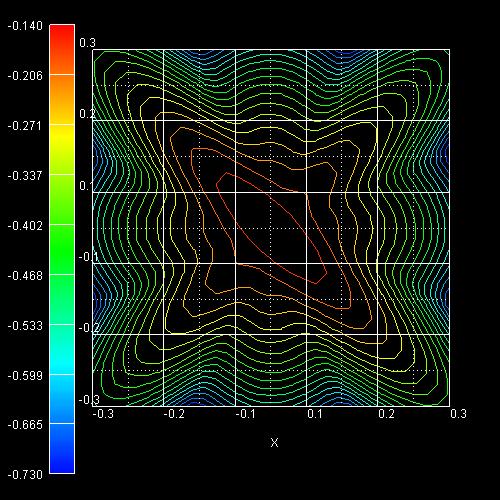The width and height of the screenshot is (500, 500).
Task: Click the 0.2 tick on the X axis
Action: coord(387,414)
